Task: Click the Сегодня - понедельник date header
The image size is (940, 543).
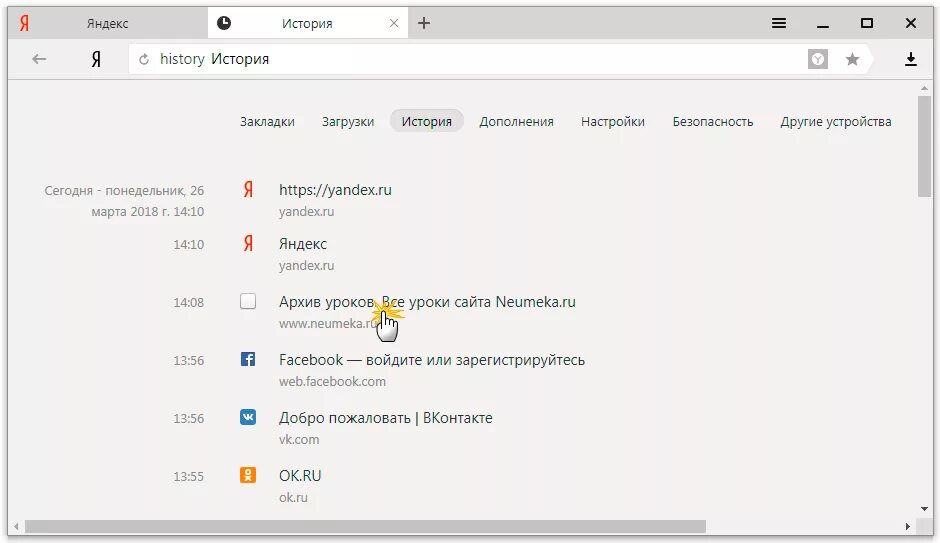Action: (x=124, y=201)
